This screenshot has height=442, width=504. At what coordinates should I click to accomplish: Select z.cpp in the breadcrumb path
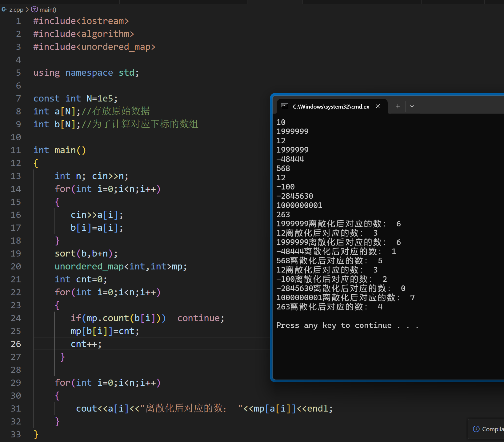tap(16, 10)
